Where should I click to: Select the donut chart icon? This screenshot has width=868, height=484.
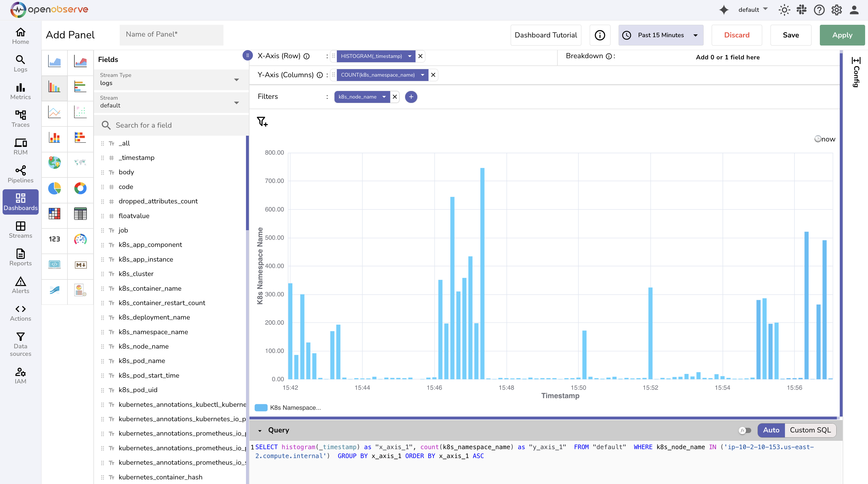coord(80,188)
